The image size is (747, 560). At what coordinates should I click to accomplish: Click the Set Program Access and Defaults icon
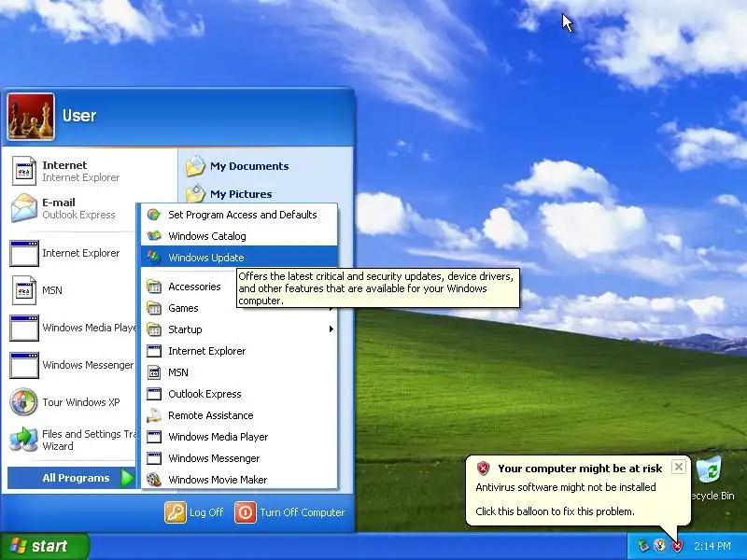pyautogui.click(x=154, y=215)
